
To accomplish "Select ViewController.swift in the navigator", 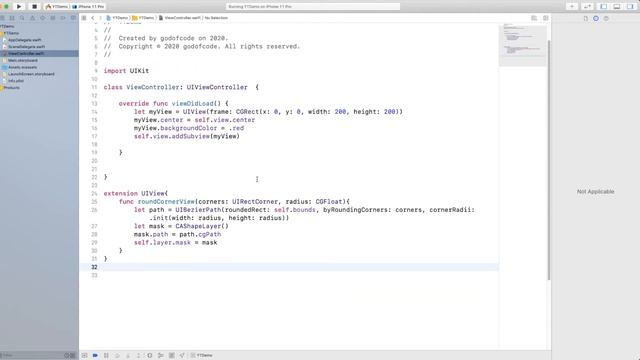I will [39, 53].
